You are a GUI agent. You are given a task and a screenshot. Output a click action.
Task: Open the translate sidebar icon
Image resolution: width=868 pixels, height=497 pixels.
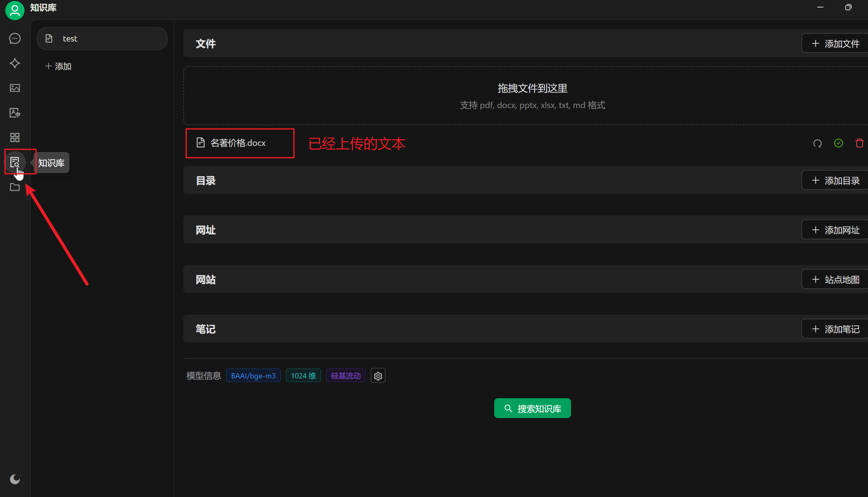15,113
